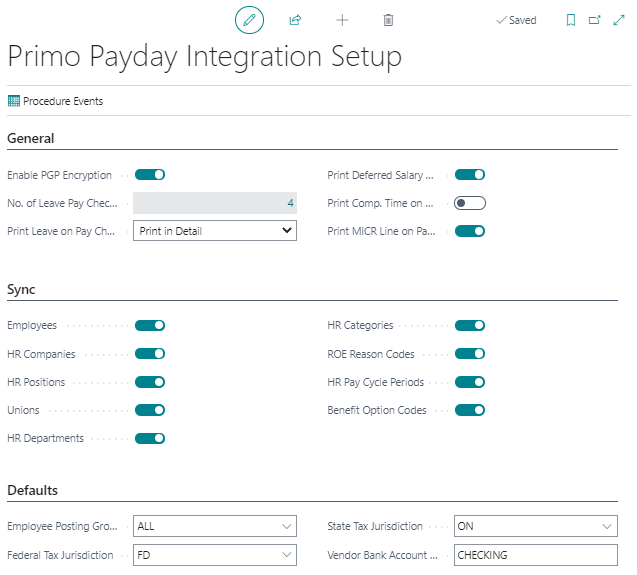Click the pencil edit icon

(249, 20)
